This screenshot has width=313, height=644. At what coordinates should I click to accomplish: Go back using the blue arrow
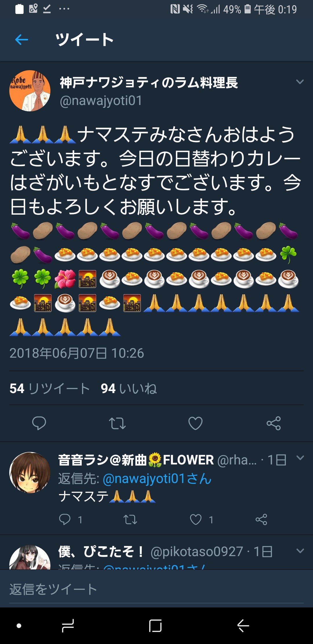click(x=21, y=39)
